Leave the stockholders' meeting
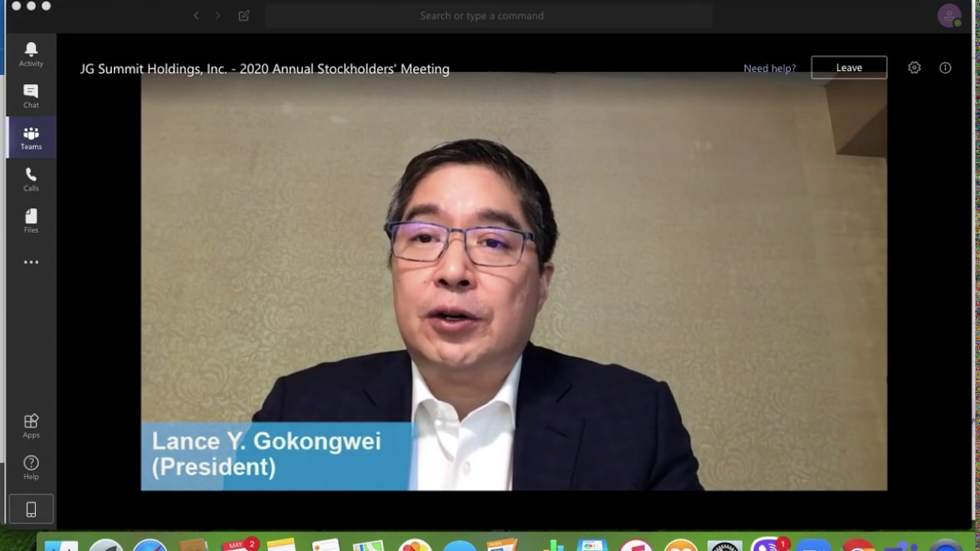The width and height of the screenshot is (980, 551). point(849,67)
